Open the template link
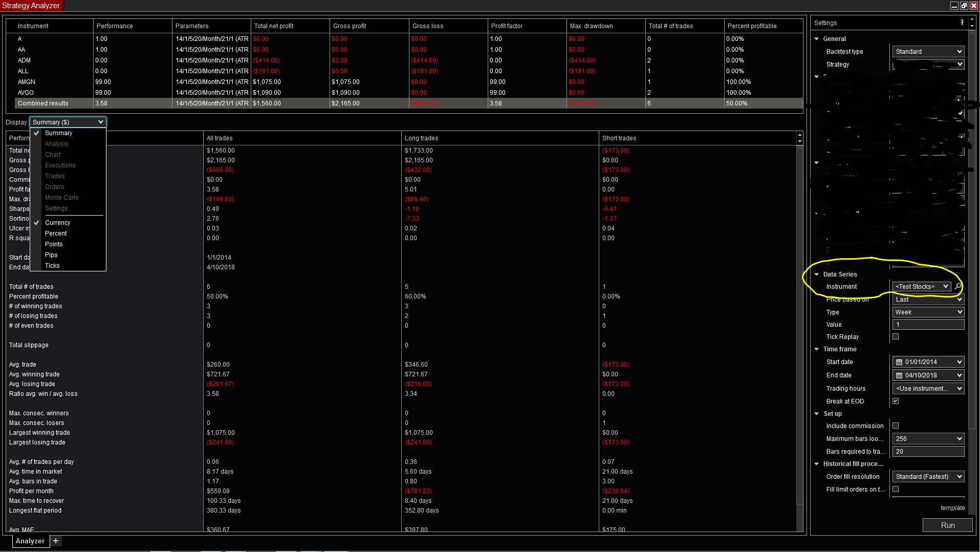The width and height of the screenshot is (980, 552). [x=952, y=508]
